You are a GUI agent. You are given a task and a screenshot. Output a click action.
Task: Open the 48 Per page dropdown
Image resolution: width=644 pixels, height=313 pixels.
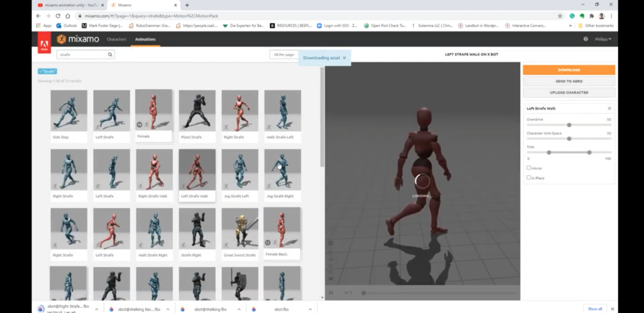click(283, 55)
